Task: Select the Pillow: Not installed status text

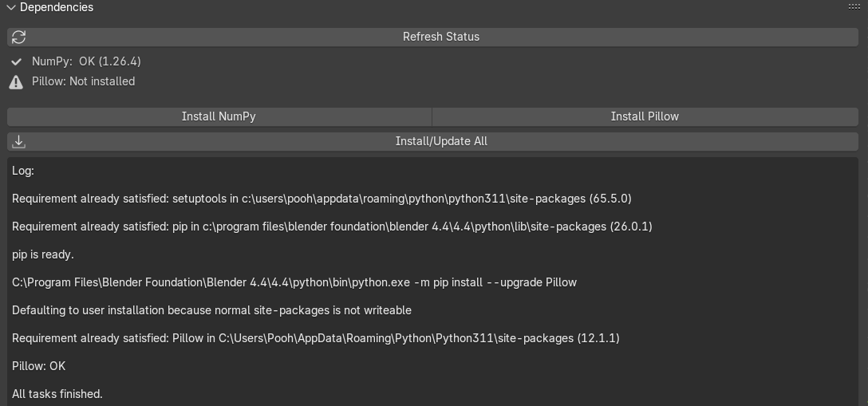Action: pyautogui.click(x=83, y=81)
